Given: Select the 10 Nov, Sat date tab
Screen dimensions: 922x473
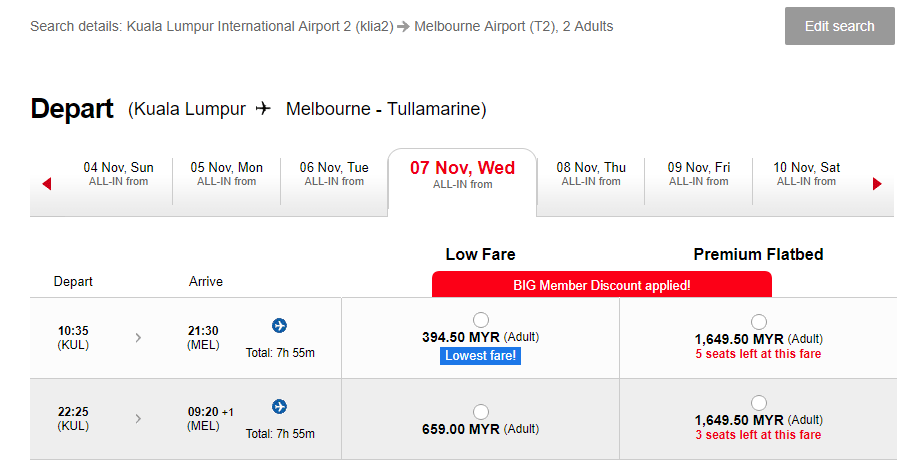Looking at the screenshot, I should (806, 174).
